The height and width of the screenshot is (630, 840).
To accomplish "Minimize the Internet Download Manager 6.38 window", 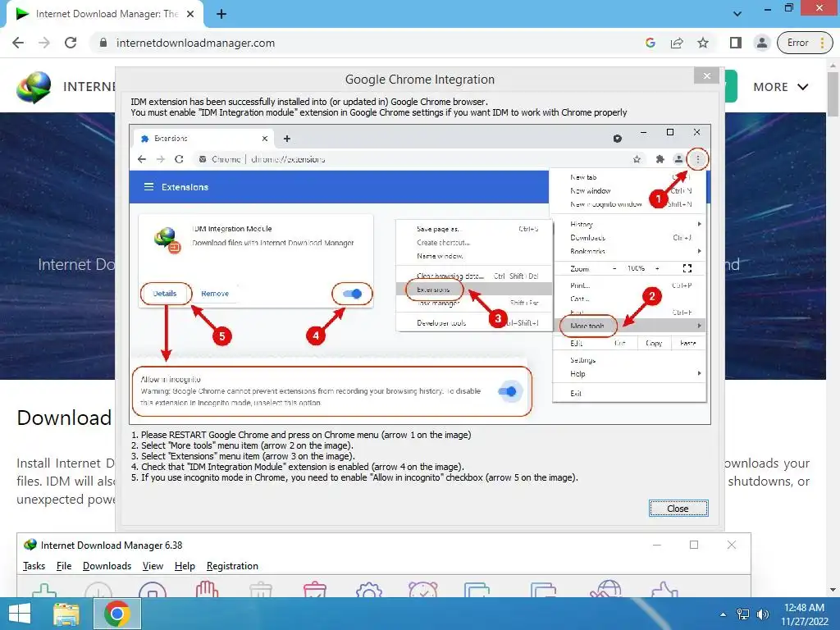I will point(657,545).
